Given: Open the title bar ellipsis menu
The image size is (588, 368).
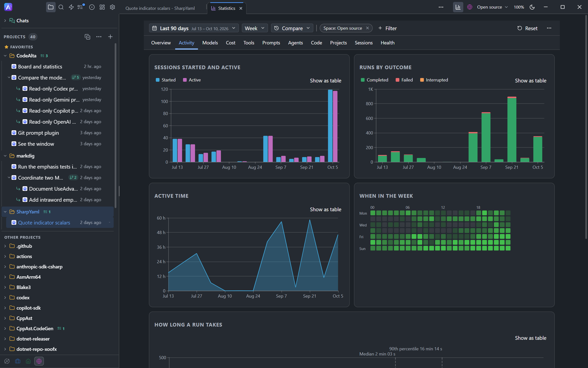Looking at the screenshot, I should click(441, 7).
